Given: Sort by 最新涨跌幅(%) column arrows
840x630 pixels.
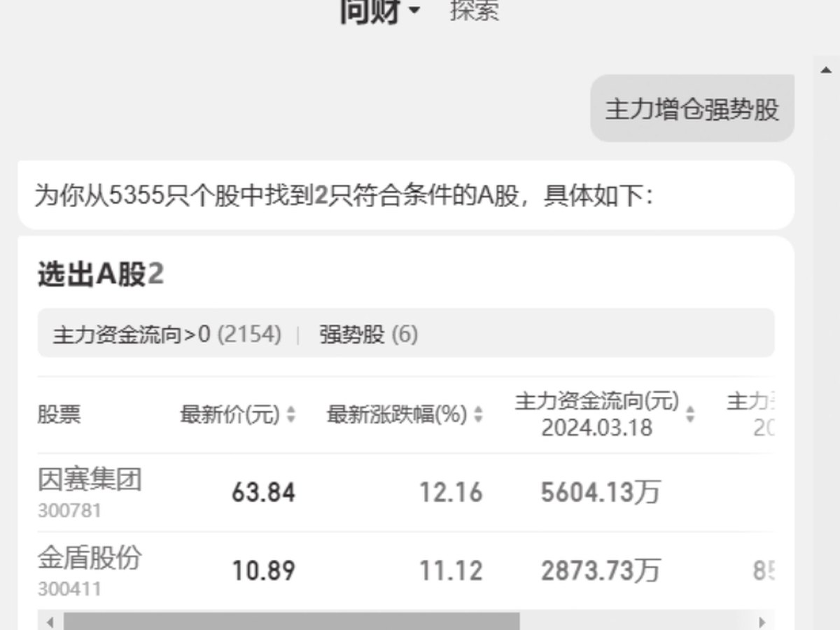Looking at the screenshot, I should (478, 414).
